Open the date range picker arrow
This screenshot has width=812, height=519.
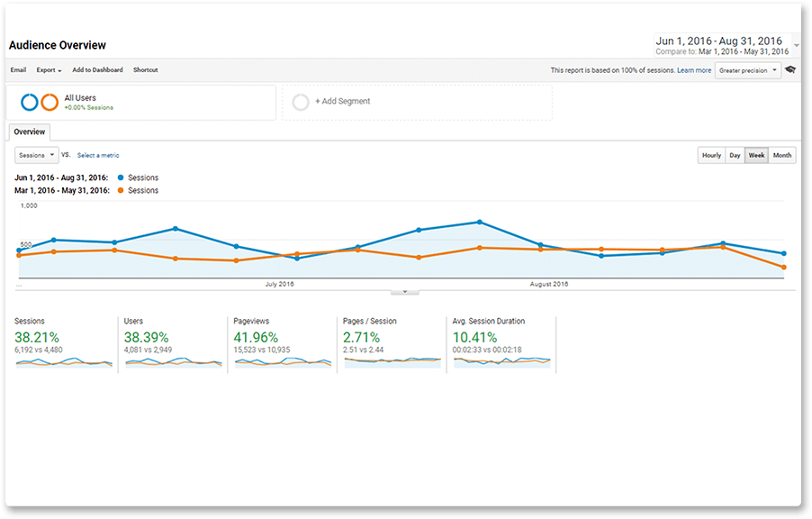(795, 44)
